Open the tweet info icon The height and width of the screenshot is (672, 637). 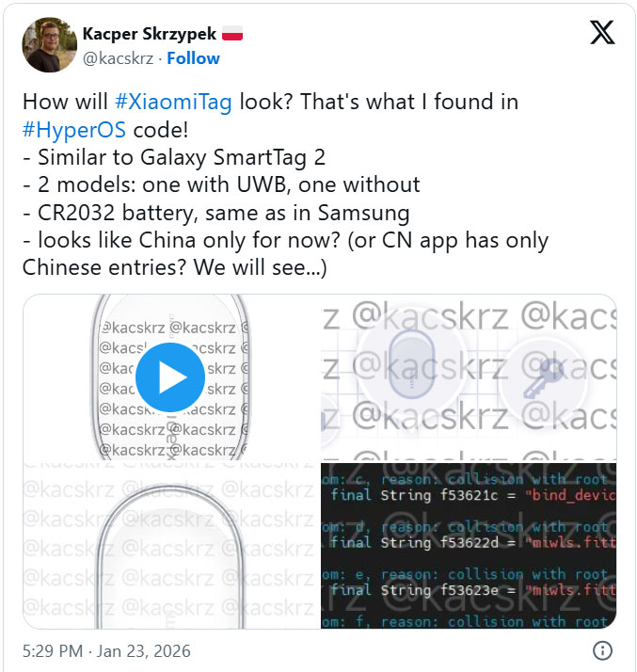pyautogui.click(x=602, y=650)
